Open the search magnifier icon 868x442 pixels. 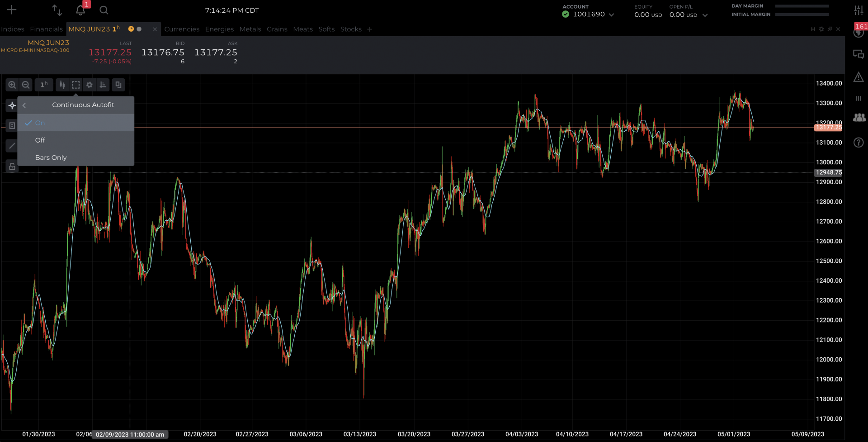coord(104,10)
